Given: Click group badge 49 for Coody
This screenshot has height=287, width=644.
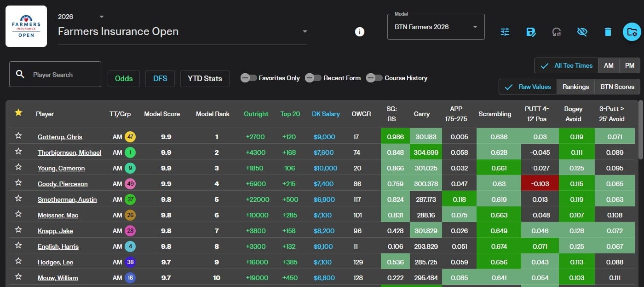Looking at the screenshot, I should 130,184.
